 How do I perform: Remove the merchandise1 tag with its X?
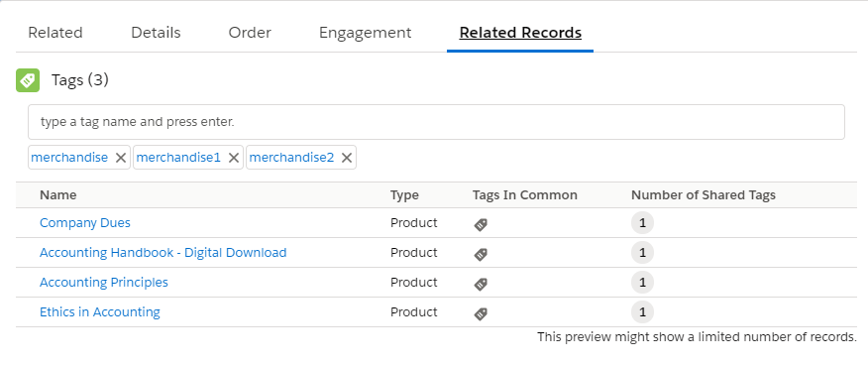[x=234, y=158]
